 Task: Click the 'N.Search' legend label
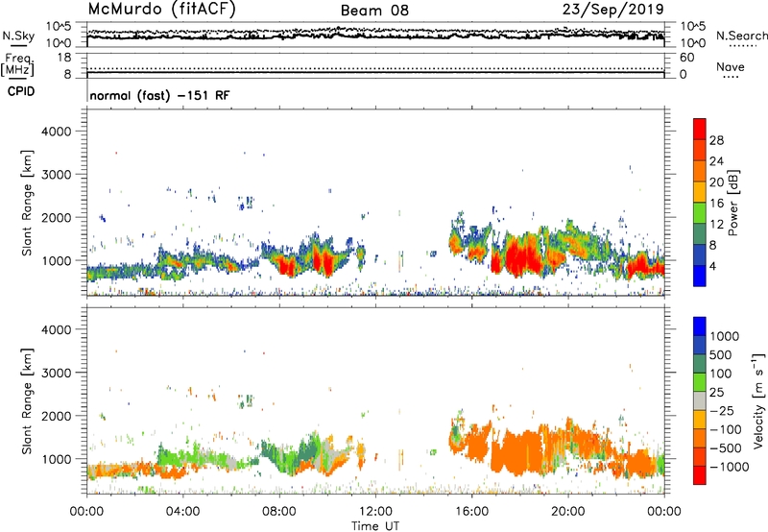tap(741, 36)
